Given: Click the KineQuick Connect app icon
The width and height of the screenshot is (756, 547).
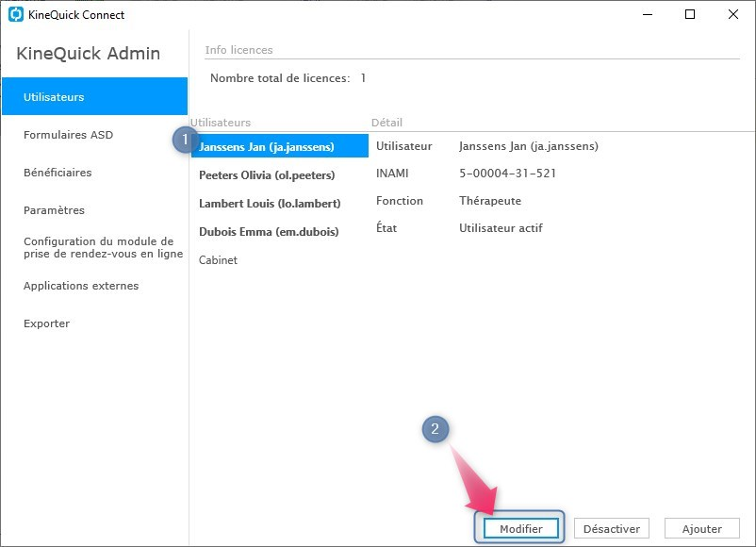Looking at the screenshot, I should (x=16, y=14).
